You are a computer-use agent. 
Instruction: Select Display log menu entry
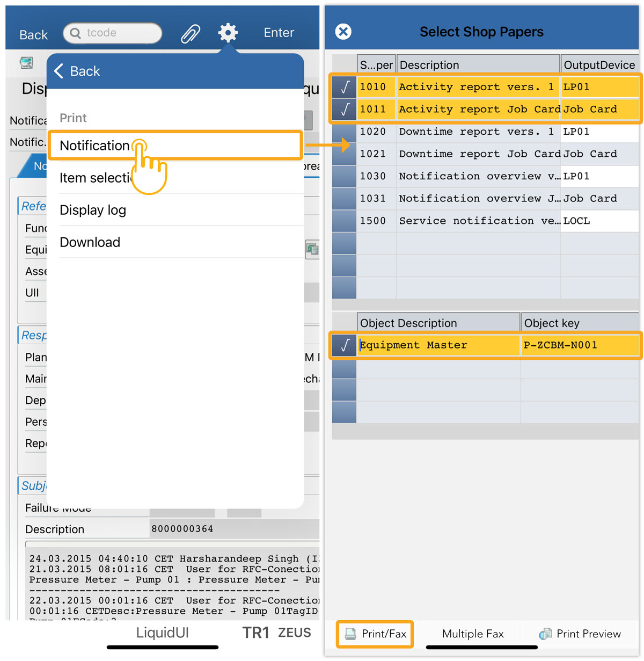coord(93,210)
